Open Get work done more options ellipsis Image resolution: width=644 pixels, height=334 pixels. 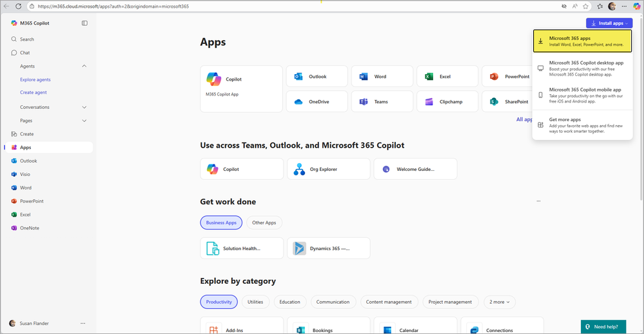click(x=538, y=201)
